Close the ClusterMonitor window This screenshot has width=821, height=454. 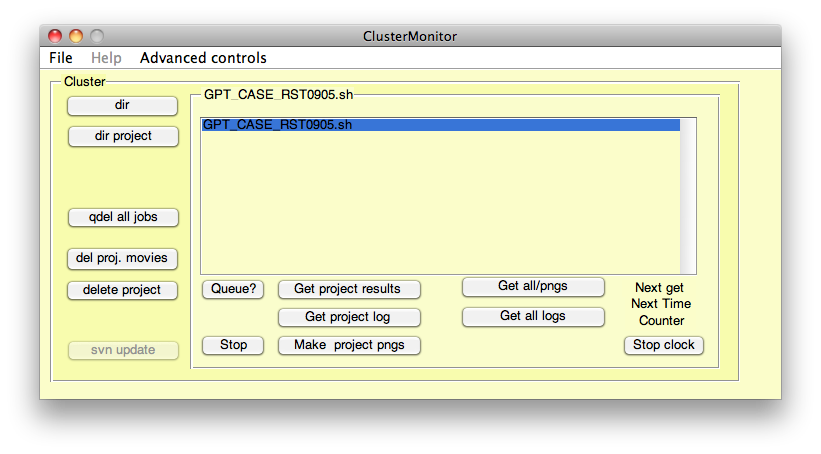[55, 36]
